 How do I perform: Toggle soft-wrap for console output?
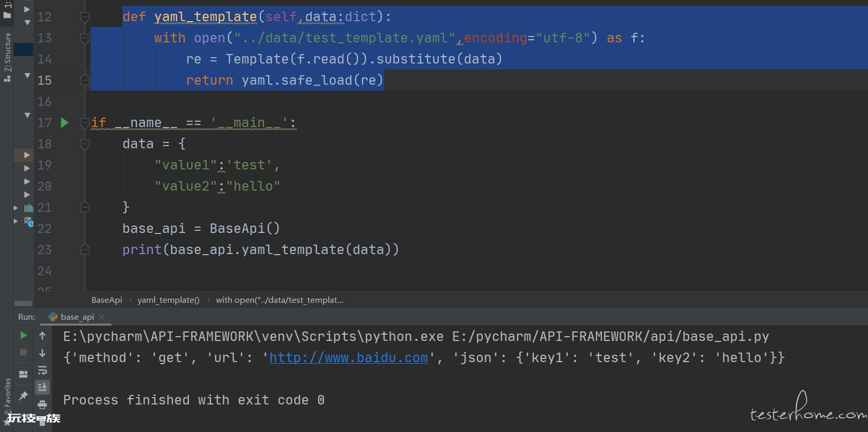coord(42,370)
